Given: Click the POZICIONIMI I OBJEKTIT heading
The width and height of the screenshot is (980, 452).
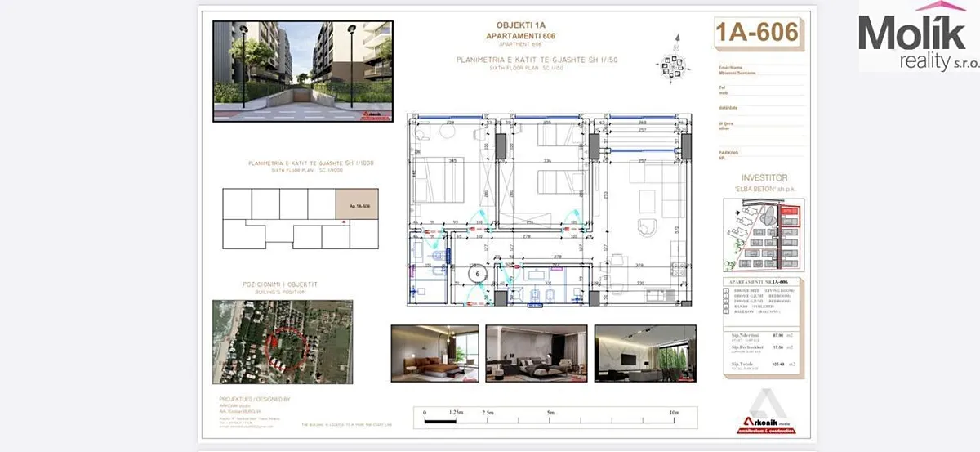Looking at the screenshot, I should [x=279, y=284].
